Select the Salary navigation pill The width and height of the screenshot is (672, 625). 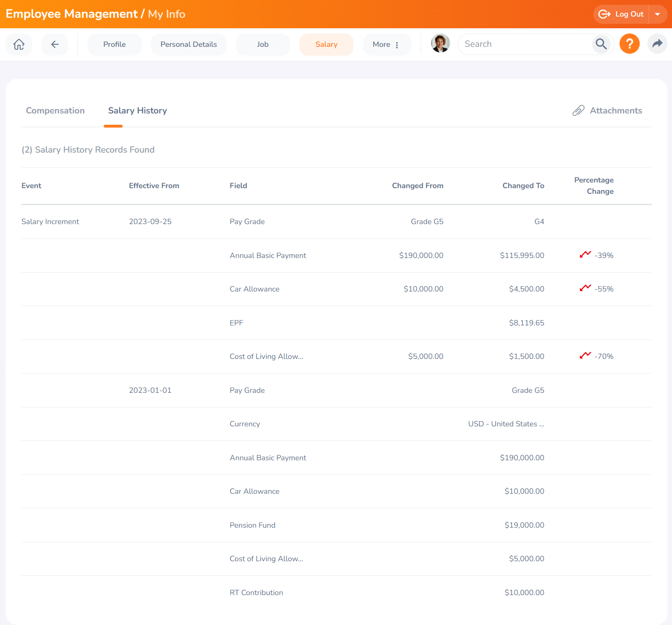click(x=326, y=44)
